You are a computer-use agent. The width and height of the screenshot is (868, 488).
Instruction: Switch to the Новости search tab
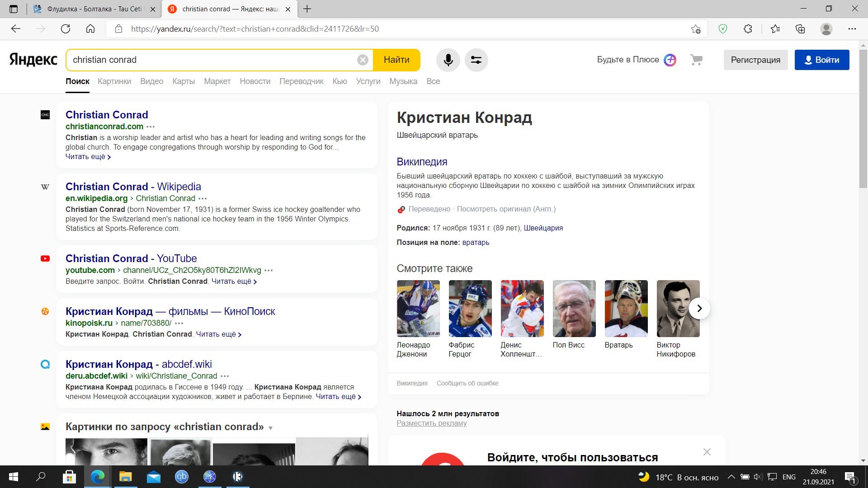point(255,81)
